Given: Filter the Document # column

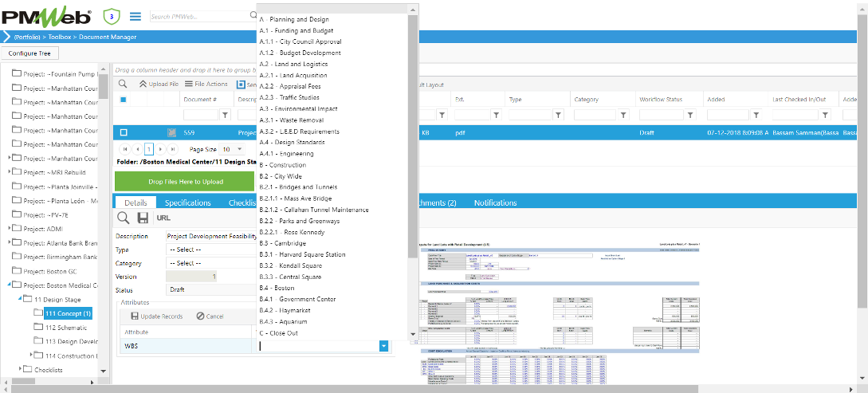Looking at the screenshot, I should (x=226, y=115).
